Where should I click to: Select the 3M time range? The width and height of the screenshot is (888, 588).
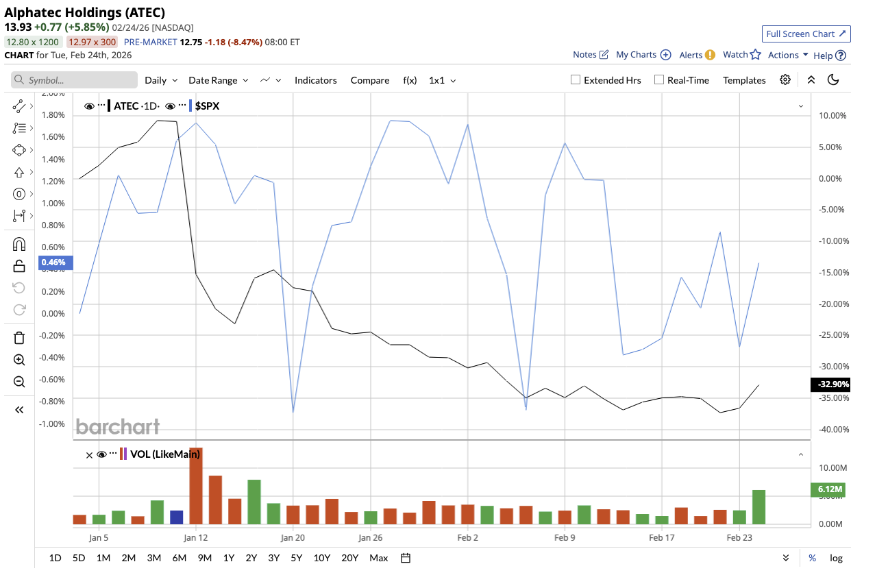[x=153, y=558]
